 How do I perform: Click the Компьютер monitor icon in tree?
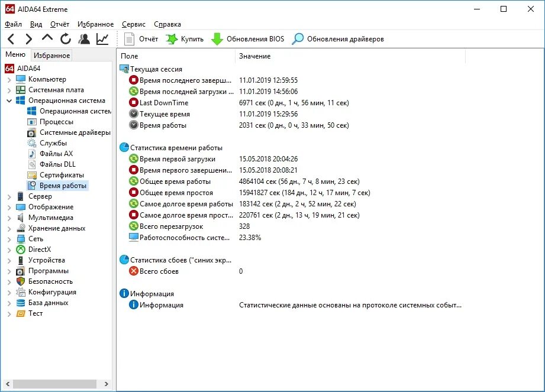[21, 79]
